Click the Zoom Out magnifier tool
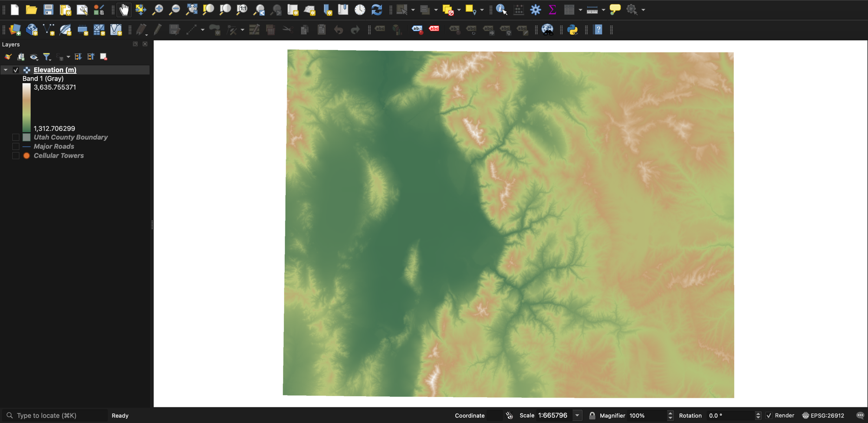The image size is (868, 423). (x=174, y=10)
